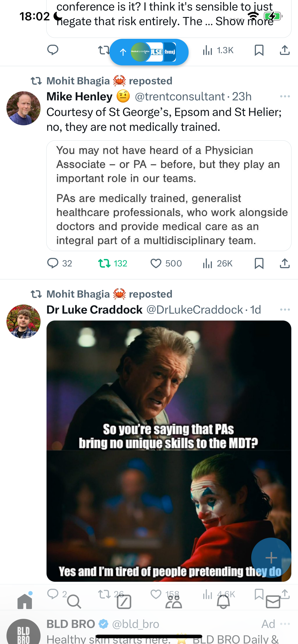This screenshot has width=298, height=644.
Task: Open Communities from the bottom bar
Action: click(x=173, y=602)
